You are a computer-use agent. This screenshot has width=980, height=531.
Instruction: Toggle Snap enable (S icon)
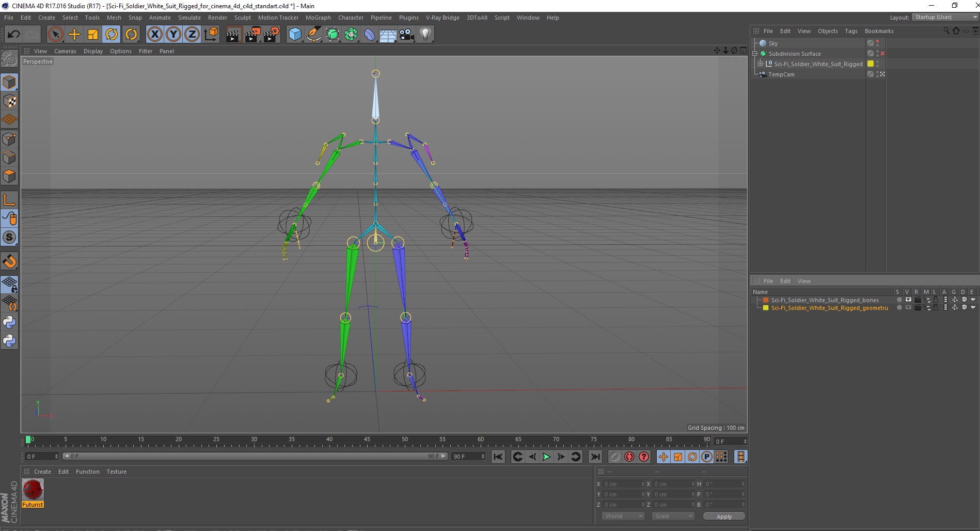pos(9,238)
